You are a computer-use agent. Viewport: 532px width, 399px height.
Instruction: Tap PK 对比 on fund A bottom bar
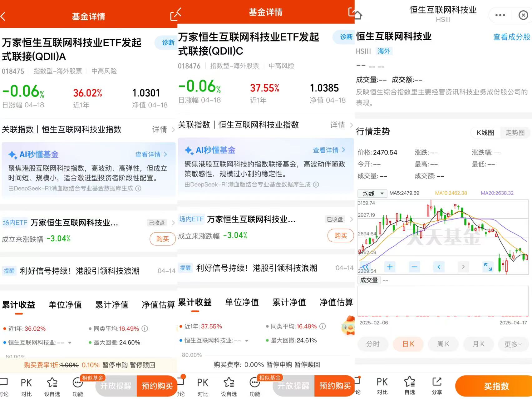[x=26, y=387]
